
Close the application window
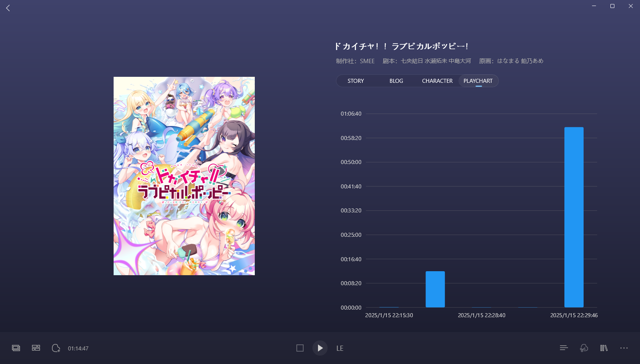[x=631, y=6]
